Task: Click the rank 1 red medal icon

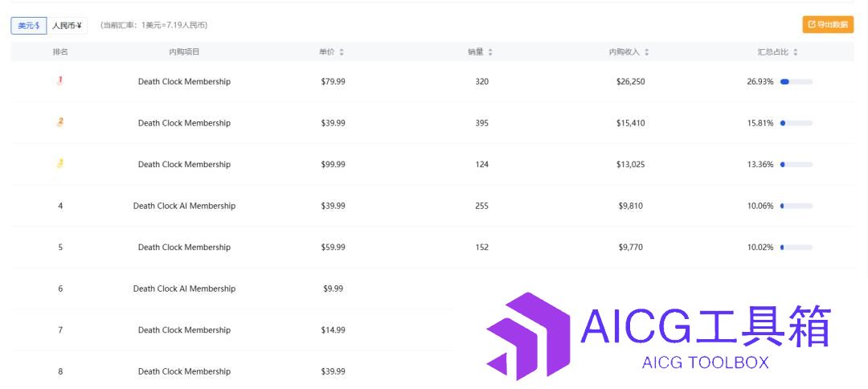Action: tap(60, 81)
